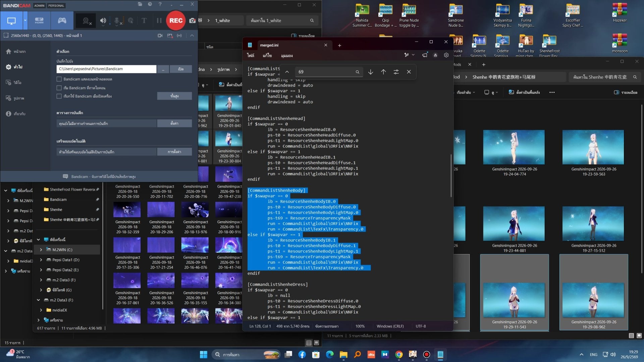Click Bandicam output folder path field
Image resolution: width=644 pixels, height=362 pixels.
point(106,69)
